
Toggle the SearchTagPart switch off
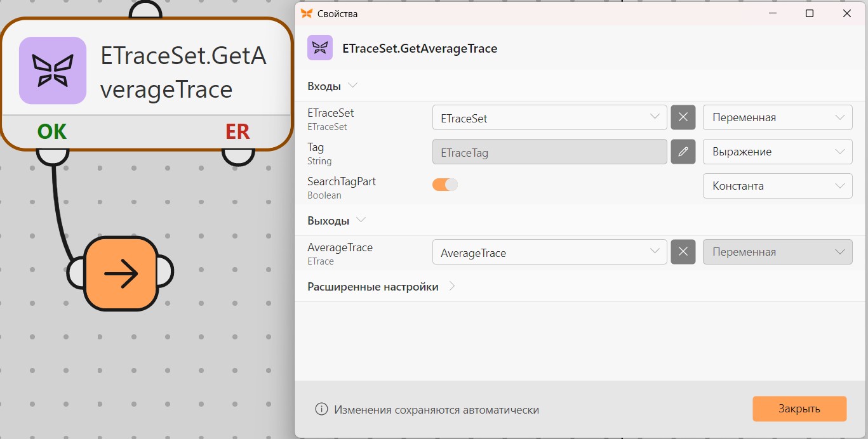(445, 185)
